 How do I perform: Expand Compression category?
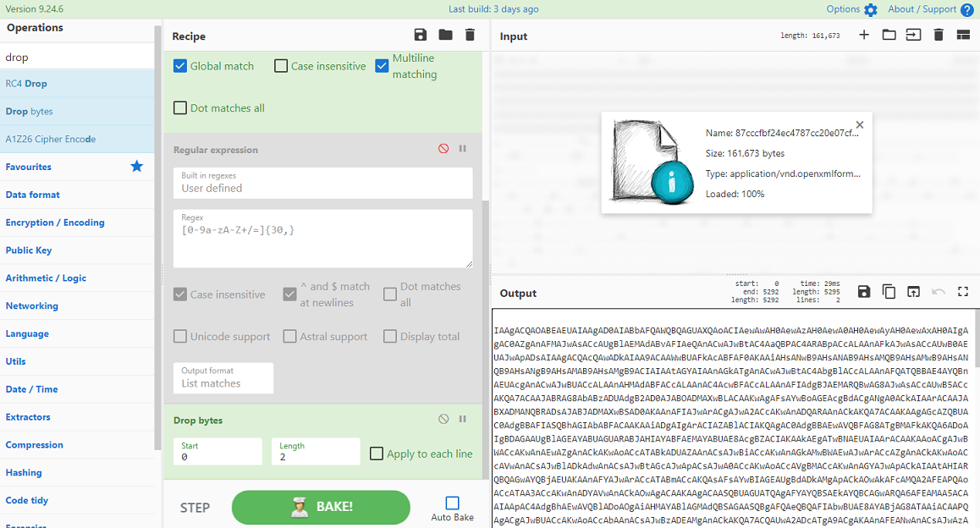point(77,445)
